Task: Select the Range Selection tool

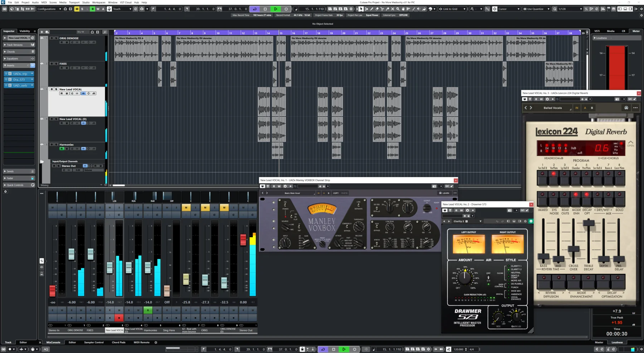Action: 366,9
